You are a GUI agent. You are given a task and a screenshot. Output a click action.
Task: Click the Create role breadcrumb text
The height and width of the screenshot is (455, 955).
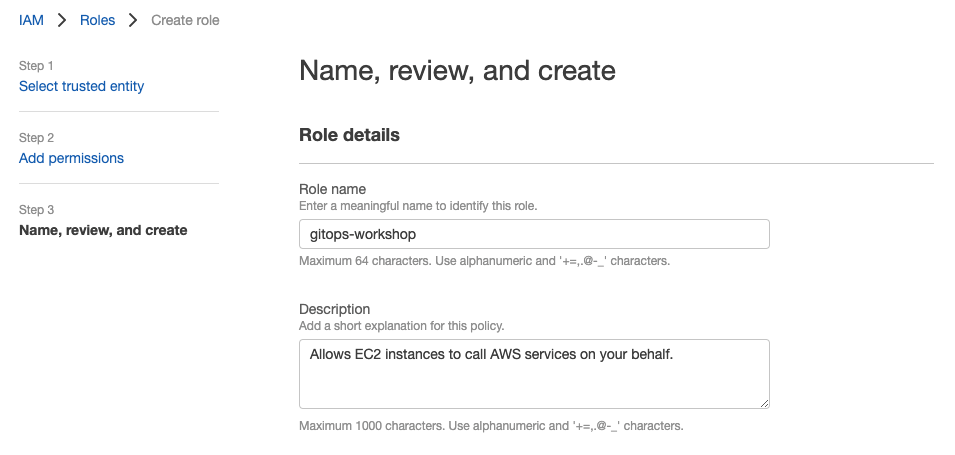click(185, 20)
